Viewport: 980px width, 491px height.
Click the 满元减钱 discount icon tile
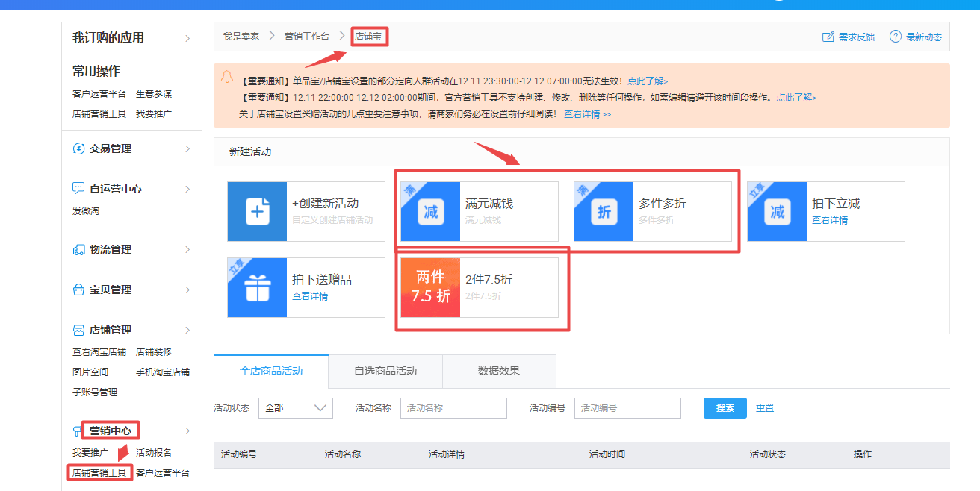(x=430, y=212)
